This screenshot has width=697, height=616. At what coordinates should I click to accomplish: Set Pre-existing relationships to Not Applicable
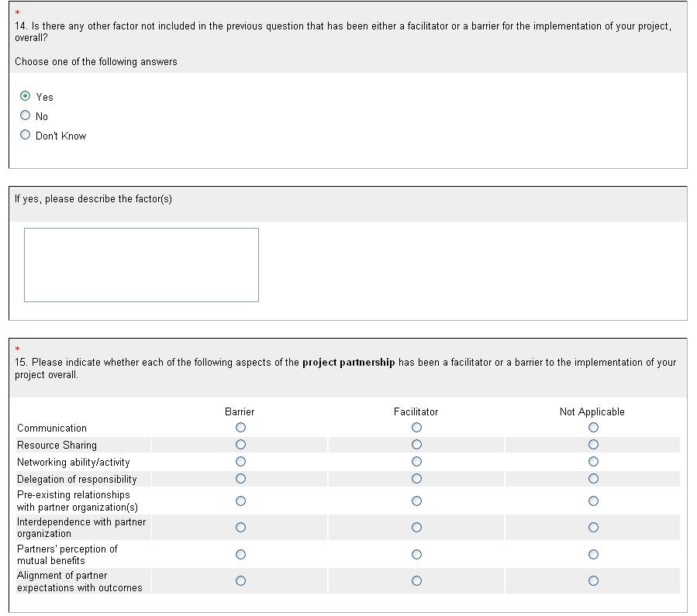click(593, 501)
